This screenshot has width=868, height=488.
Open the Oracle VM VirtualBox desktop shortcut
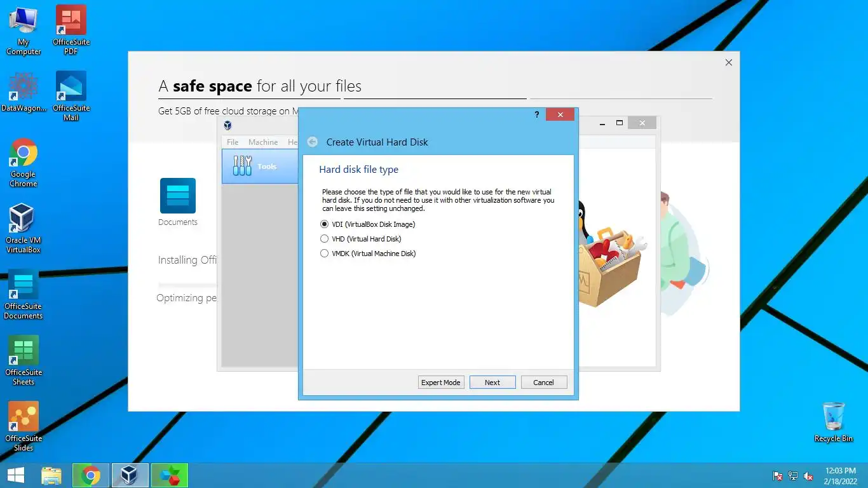coord(24,229)
